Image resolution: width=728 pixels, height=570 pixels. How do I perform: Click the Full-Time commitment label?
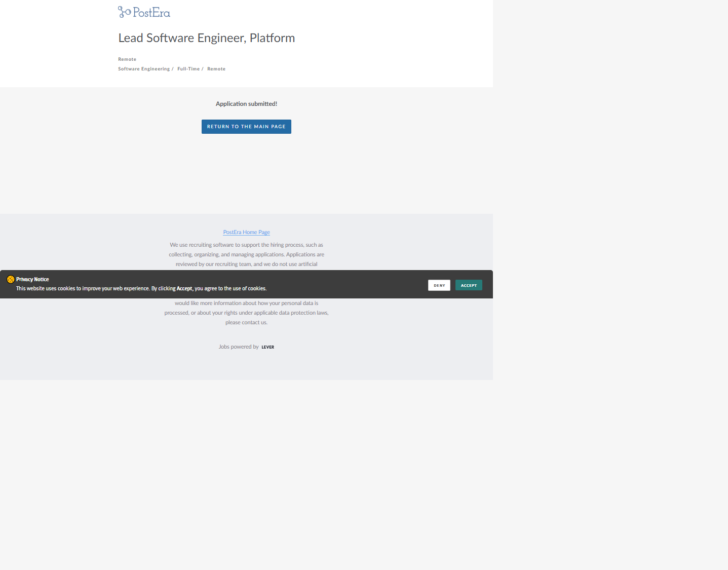coord(188,69)
